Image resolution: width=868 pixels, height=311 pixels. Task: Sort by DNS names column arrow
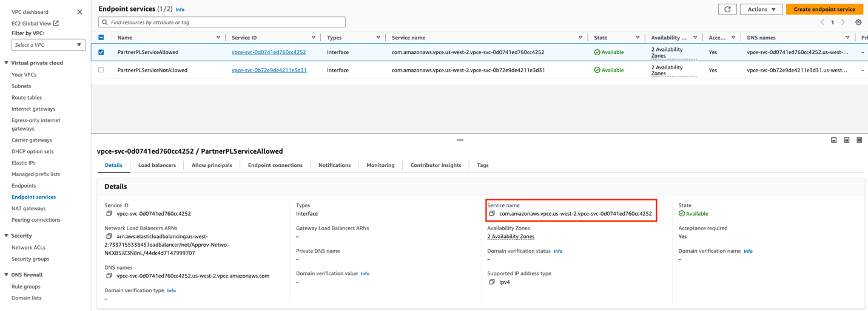pos(848,38)
